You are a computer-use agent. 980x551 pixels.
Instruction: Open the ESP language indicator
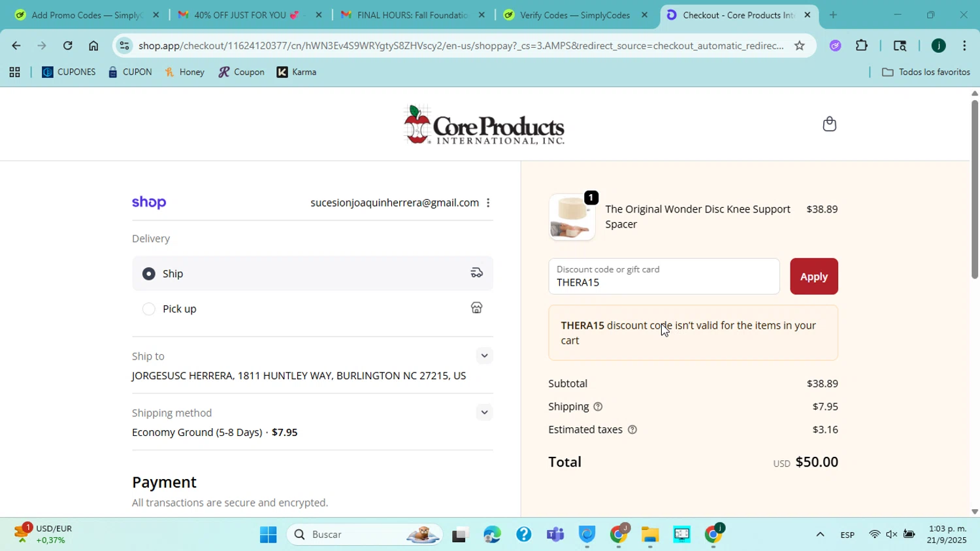(847, 535)
